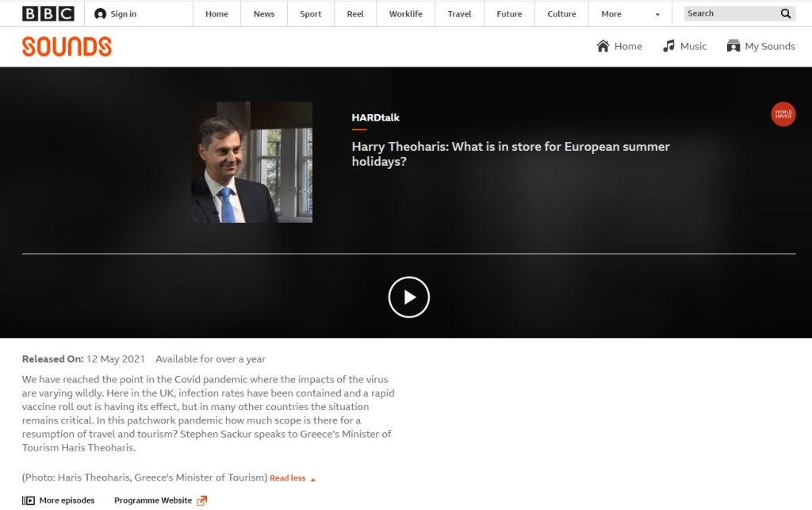This screenshot has width=812, height=510.
Task: Click the BBC Sounds logo
Action: coord(67,47)
